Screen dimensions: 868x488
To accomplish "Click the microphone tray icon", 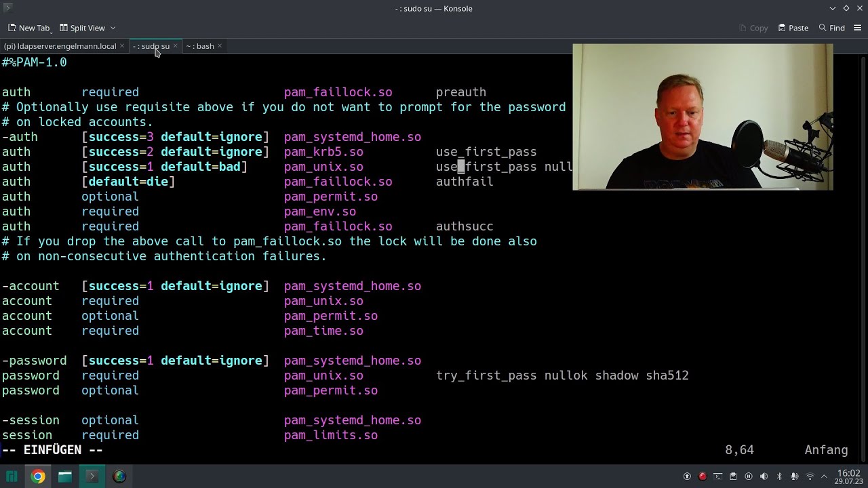I will coord(794,476).
